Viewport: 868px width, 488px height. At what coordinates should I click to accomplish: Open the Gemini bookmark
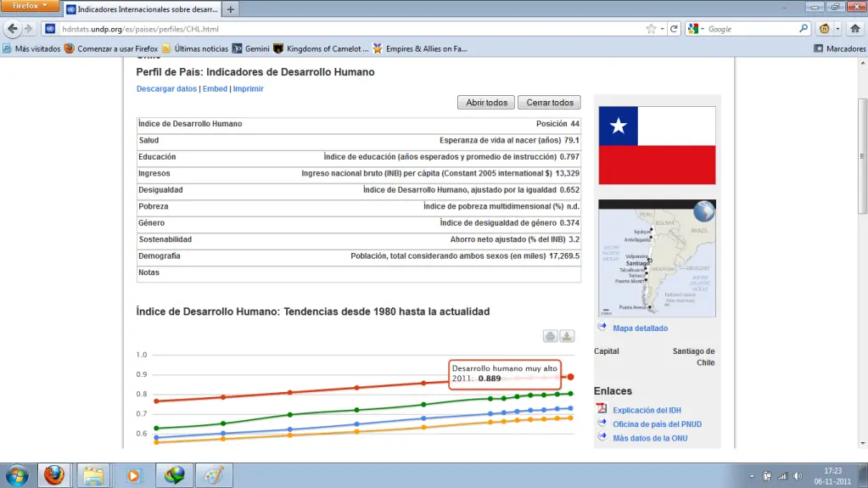(251, 48)
